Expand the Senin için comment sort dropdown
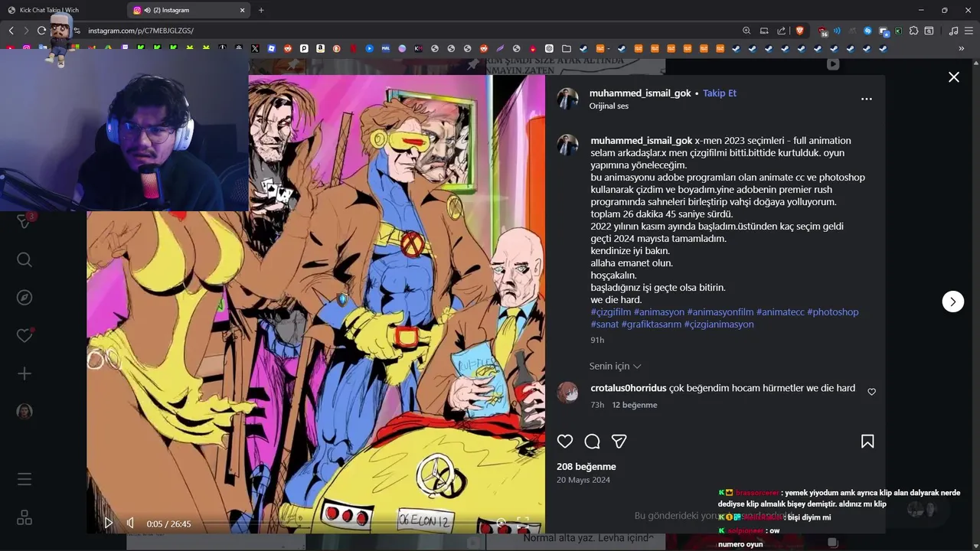This screenshot has height=551, width=980. pyautogui.click(x=616, y=367)
